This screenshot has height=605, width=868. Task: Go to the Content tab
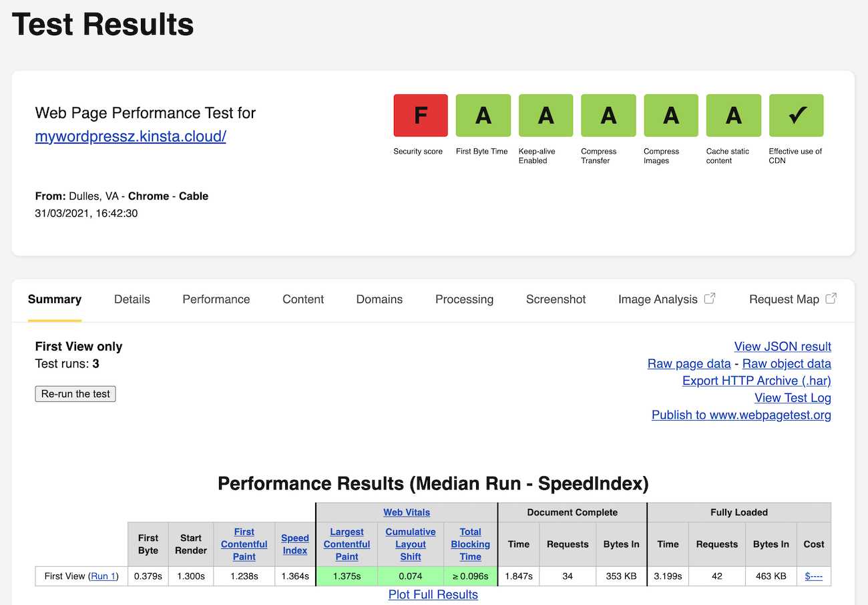click(303, 299)
